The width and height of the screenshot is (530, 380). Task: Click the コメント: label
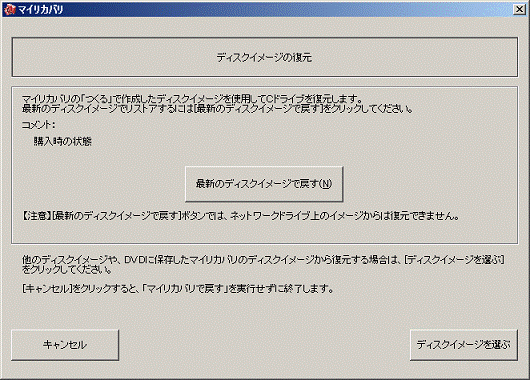pos(39,125)
